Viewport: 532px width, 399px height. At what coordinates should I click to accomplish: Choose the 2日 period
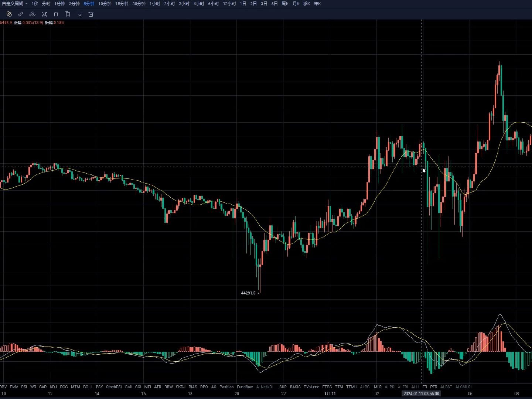253,4
